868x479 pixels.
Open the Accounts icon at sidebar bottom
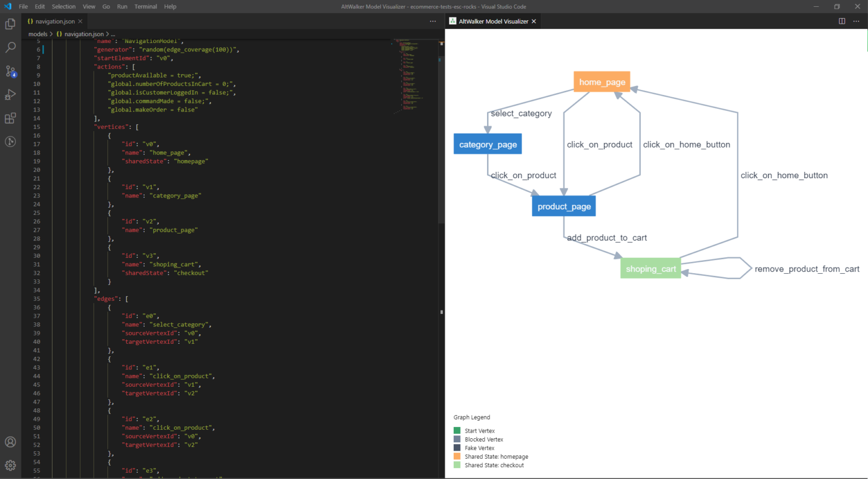pyautogui.click(x=10, y=442)
